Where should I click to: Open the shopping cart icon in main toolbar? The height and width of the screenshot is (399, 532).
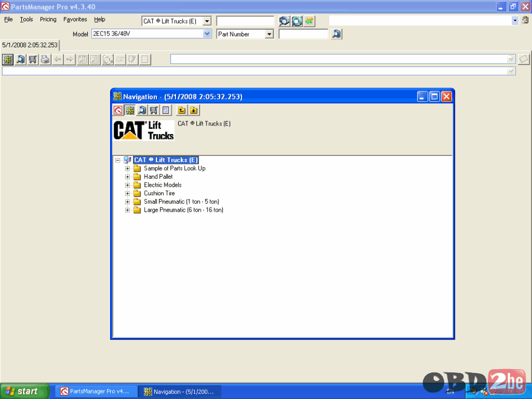(x=32, y=60)
